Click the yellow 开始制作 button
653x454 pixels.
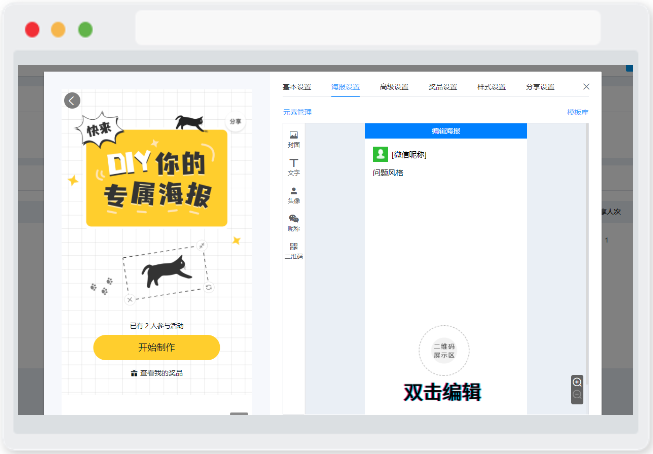(157, 347)
